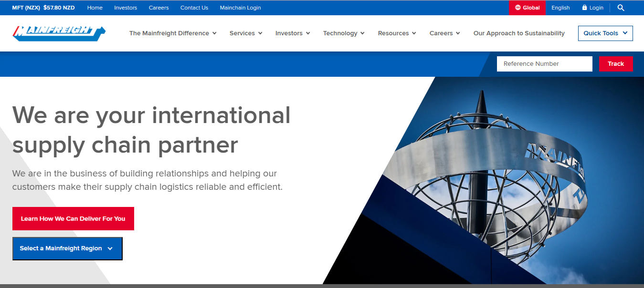The width and height of the screenshot is (644, 288).
Task: Open the search magnifier icon
Action: [x=621, y=8]
